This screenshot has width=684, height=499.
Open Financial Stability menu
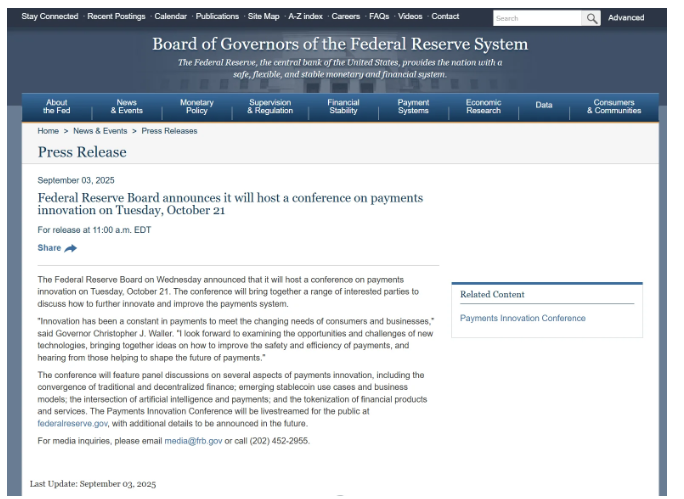pos(343,106)
